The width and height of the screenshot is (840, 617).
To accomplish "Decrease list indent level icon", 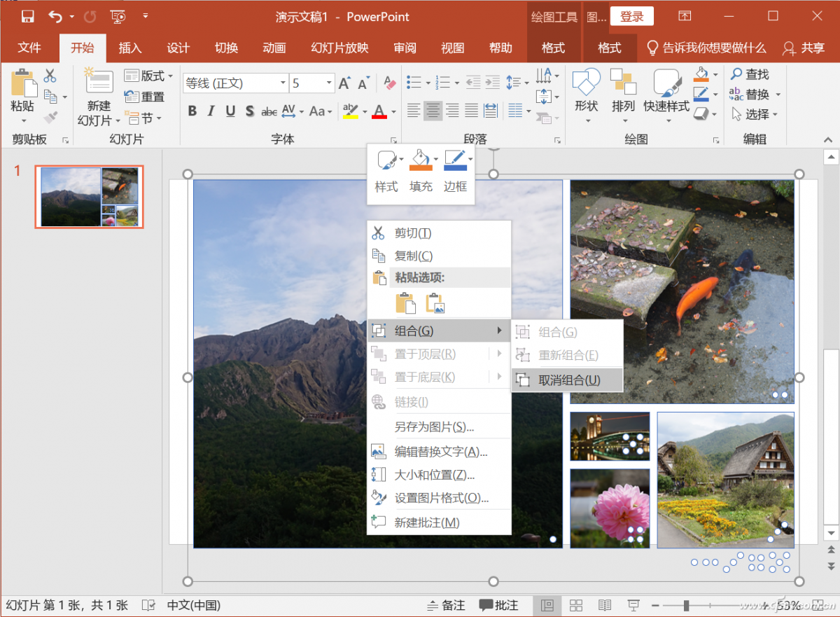I will 473,83.
